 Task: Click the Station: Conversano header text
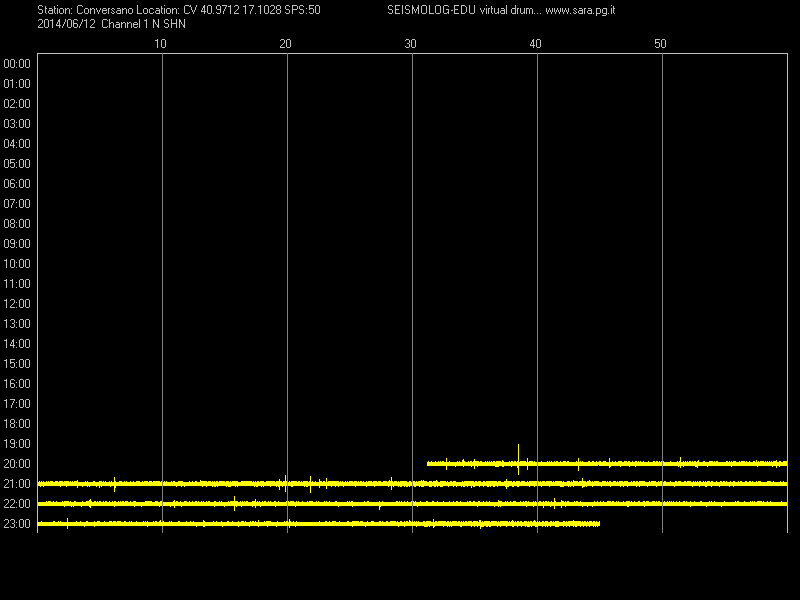[85, 10]
